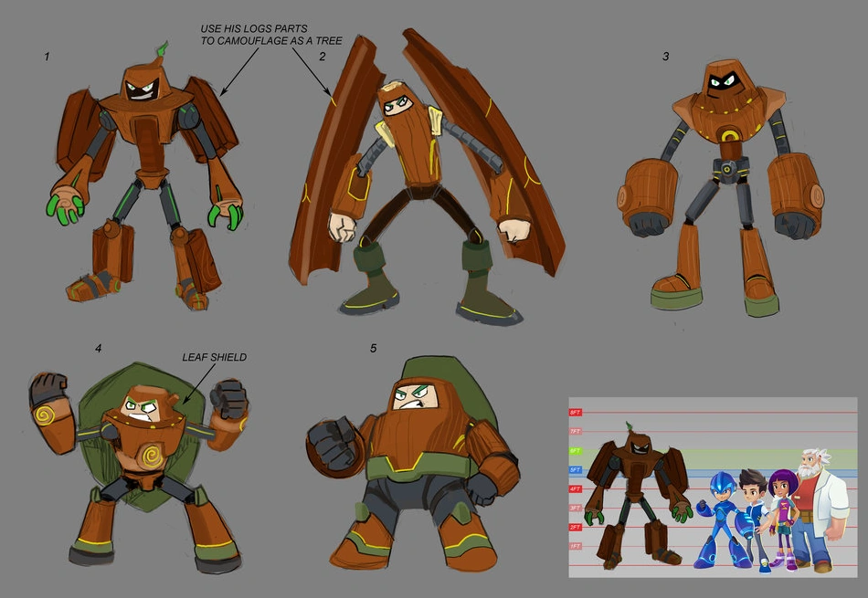Click the green 6FT height marker
Image resolution: width=868 pixels, height=598 pixels.
575,451
